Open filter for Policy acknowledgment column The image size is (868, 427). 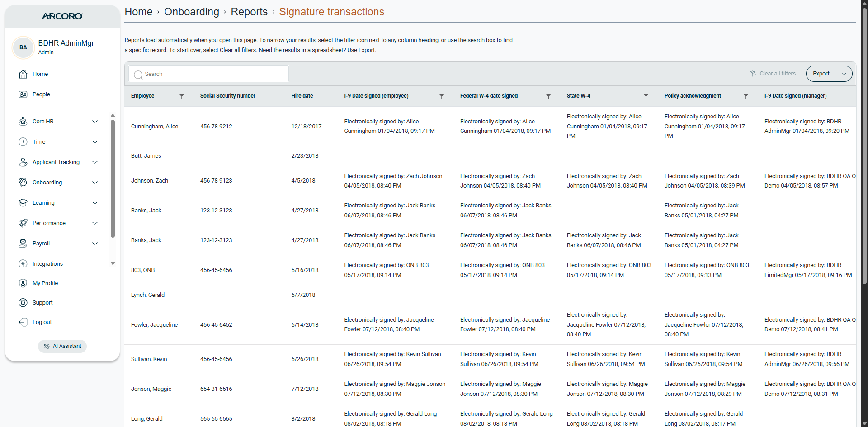746,96
